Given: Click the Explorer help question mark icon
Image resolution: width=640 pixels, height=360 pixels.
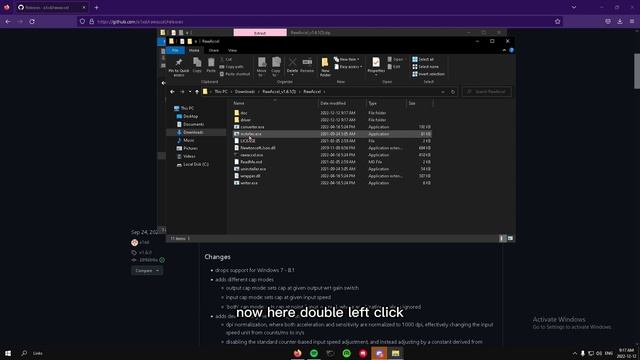Looking at the screenshot, I should pos(511,50).
